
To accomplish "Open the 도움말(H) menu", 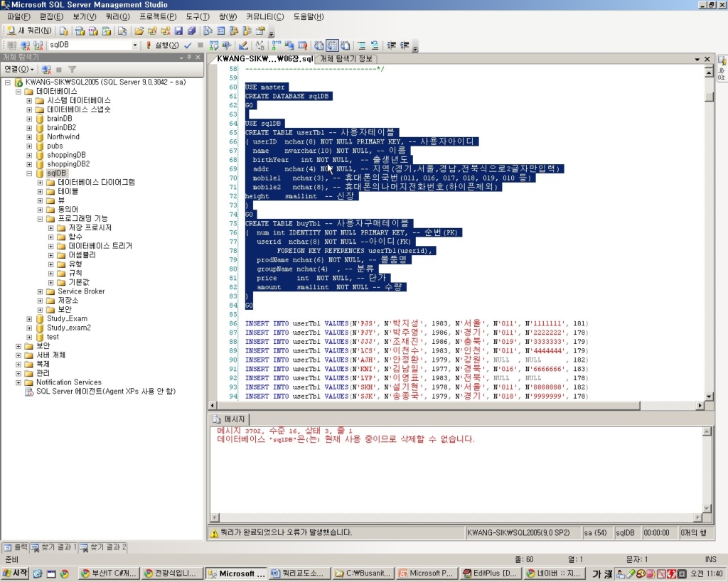I will click(x=309, y=17).
